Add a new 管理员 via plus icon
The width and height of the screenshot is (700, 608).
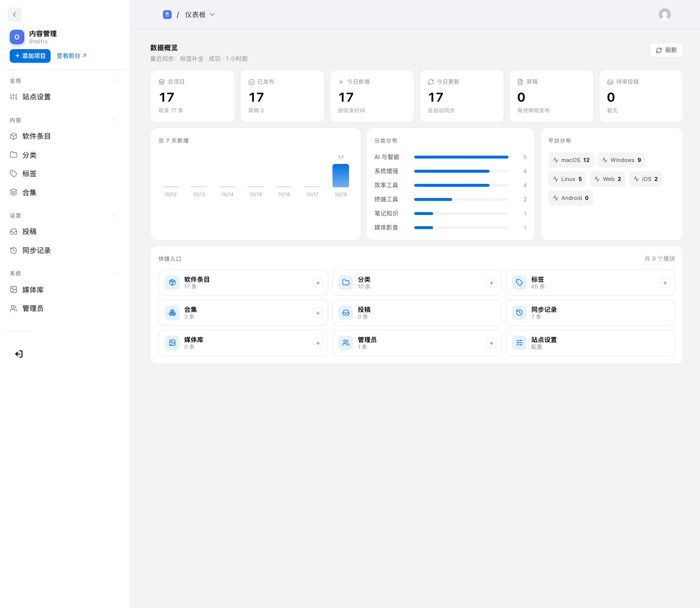[x=491, y=343]
